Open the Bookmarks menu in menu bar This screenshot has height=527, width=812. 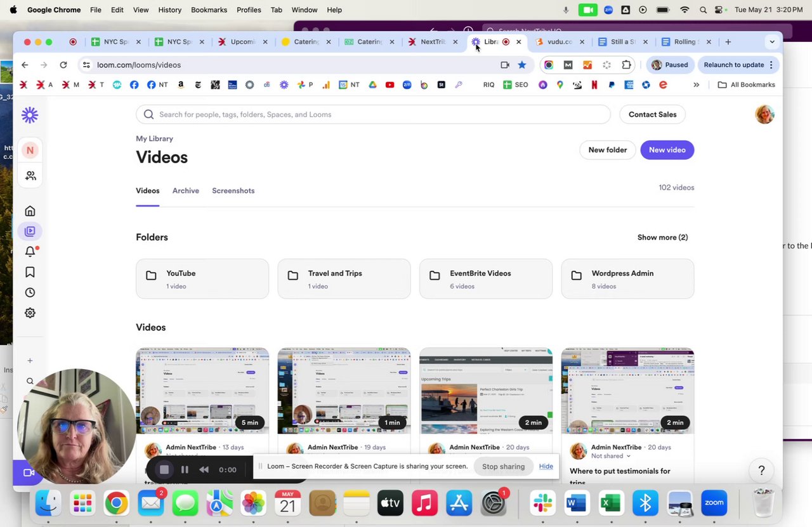click(209, 10)
